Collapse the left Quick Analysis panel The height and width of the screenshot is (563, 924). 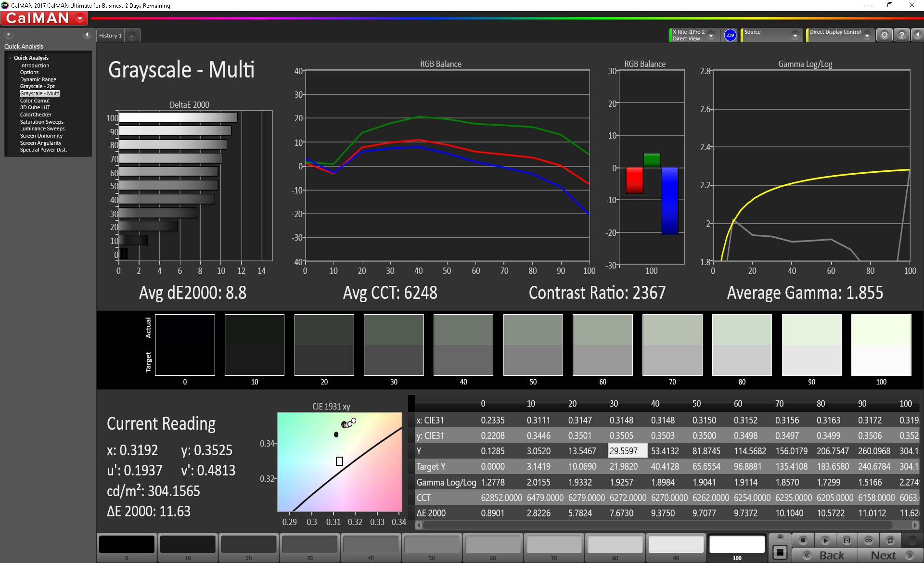coord(87,35)
